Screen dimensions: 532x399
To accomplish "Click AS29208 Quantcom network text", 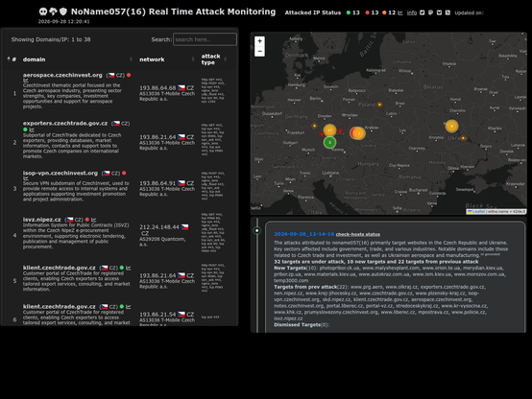I will click(162, 242).
